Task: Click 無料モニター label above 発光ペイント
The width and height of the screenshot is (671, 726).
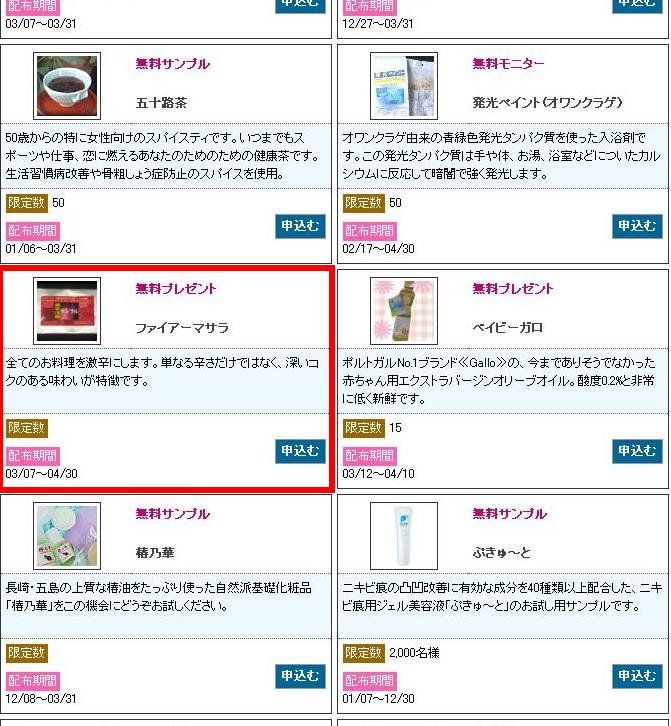Action: click(x=508, y=63)
